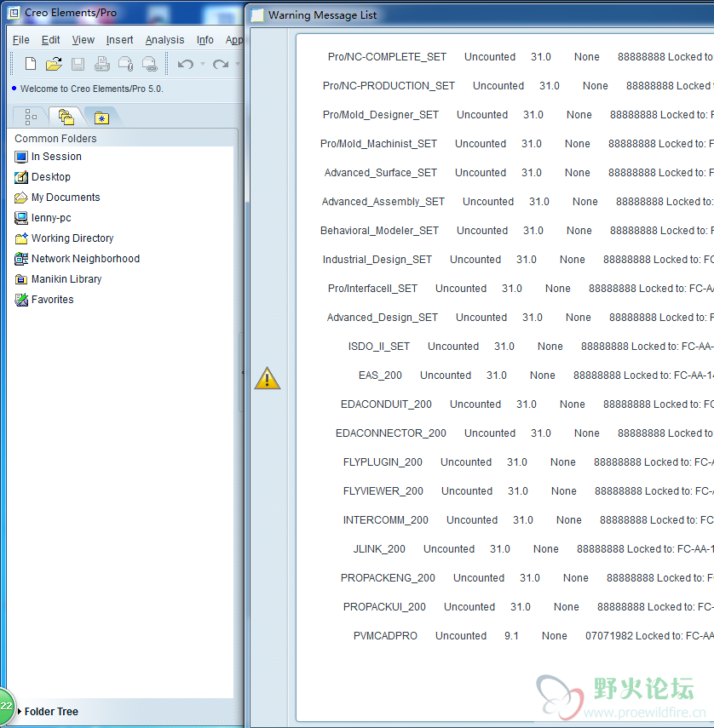Click the Pro/NC-COMPLETE_SET license entry
The height and width of the screenshot is (728, 714).
[x=387, y=57]
